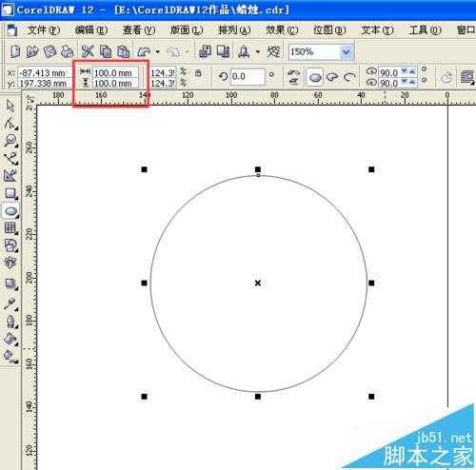The height and width of the screenshot is (470, 476).
Task: Select the Rectangle tool
Action: [x=10, y=193]
